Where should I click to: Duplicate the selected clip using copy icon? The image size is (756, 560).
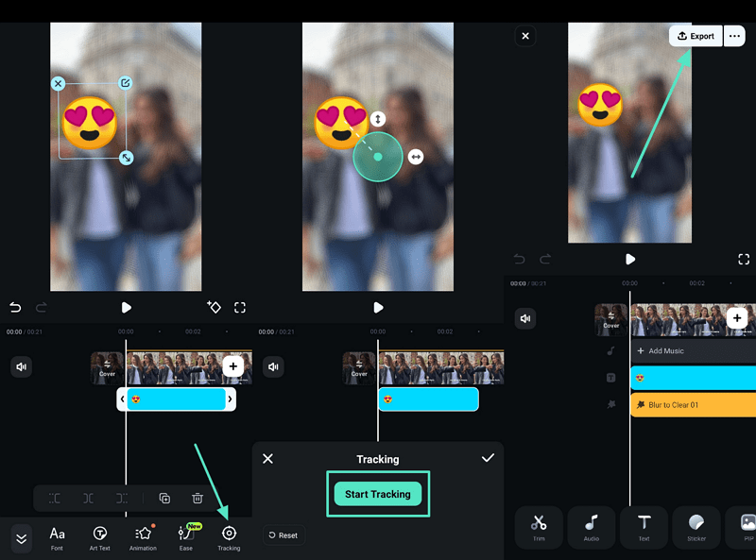point(164,498)
